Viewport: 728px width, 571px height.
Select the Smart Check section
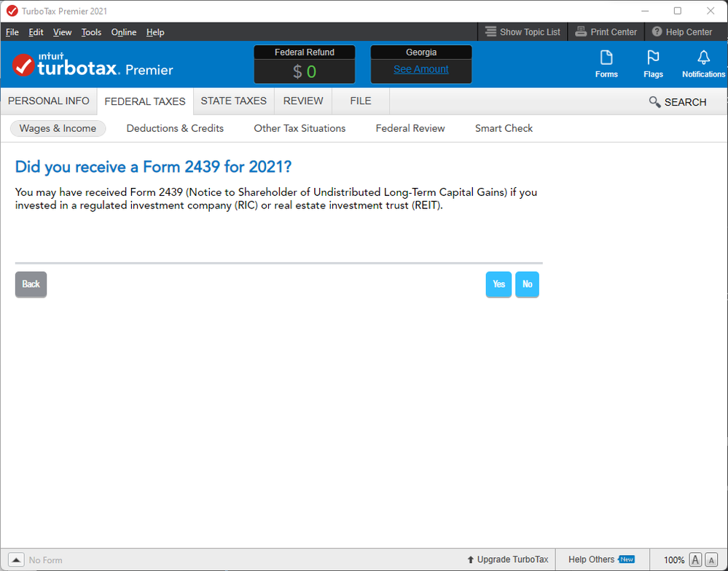pyautogui.click(x=504, y=128)
